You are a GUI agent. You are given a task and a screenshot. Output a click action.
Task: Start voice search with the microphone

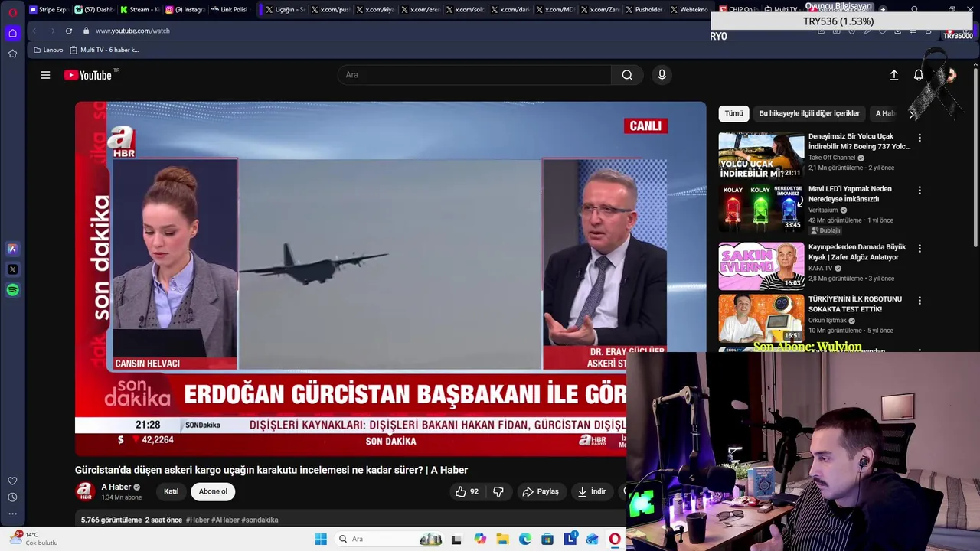pos(662,75)
